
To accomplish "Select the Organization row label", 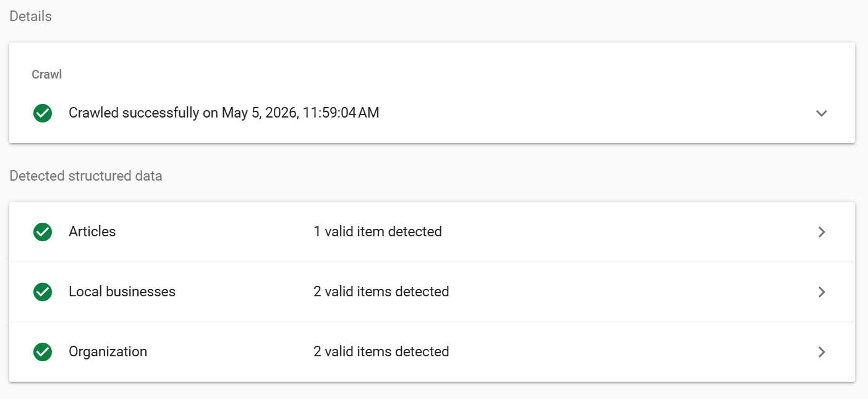I will [x=108, y=352].
